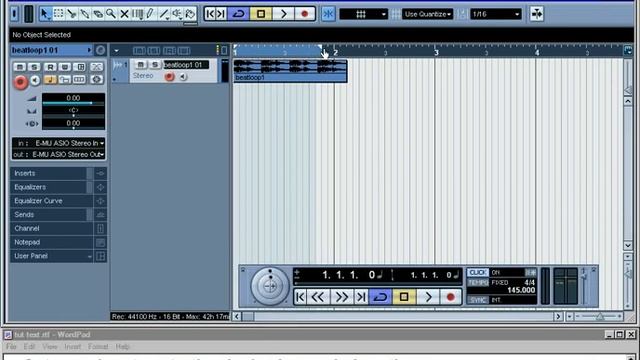Toggle Mute in the Inspector
The image size is (640, 360).
[19, 67]
